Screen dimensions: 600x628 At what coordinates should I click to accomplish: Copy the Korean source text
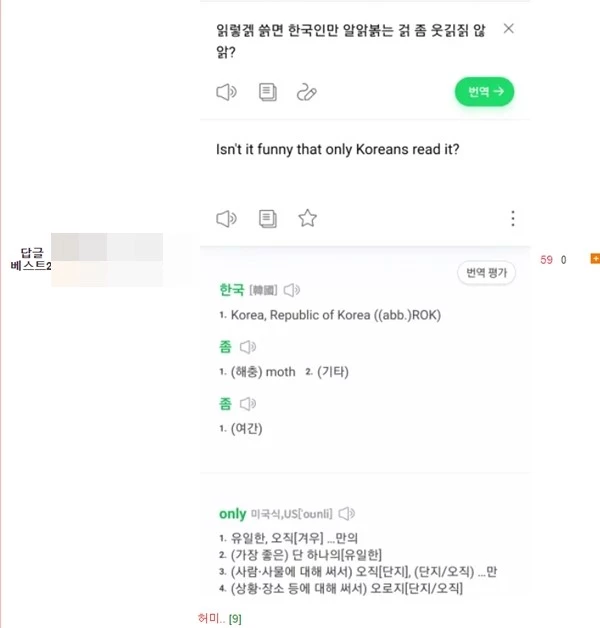point(267,93)
